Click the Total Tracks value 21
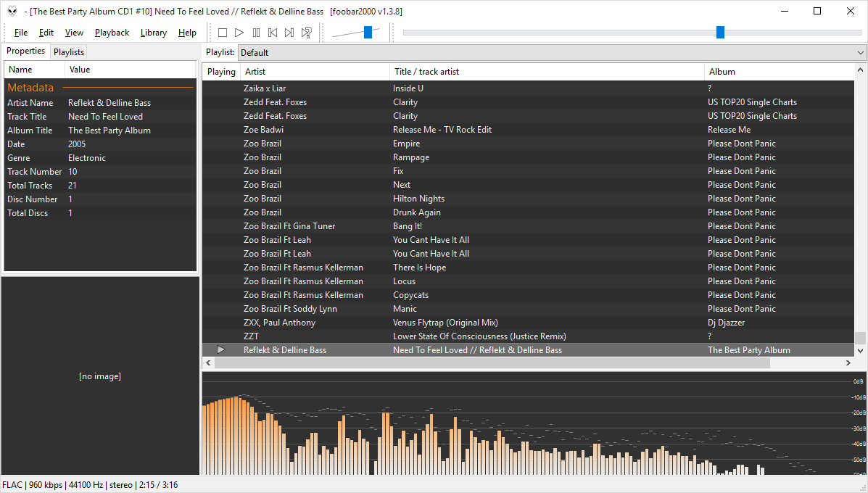 point(73,186)
